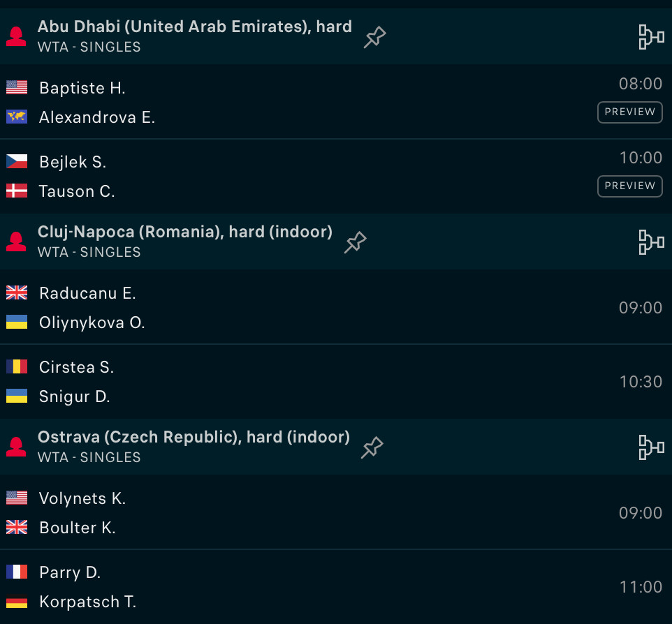Click the 09:00 time of Raducanu match
The height and width of the screenshot is (624, 672).
[x=641, y=308]
